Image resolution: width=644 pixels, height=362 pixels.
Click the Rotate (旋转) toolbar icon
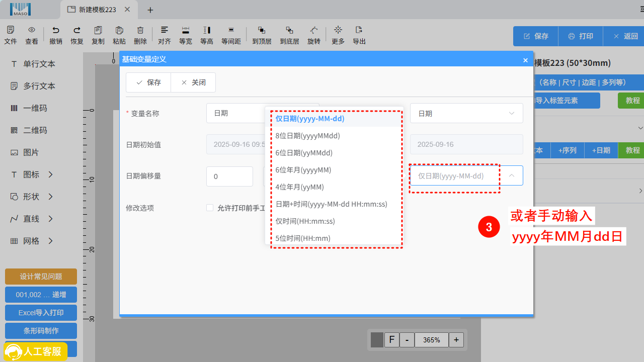pos(314,31)
